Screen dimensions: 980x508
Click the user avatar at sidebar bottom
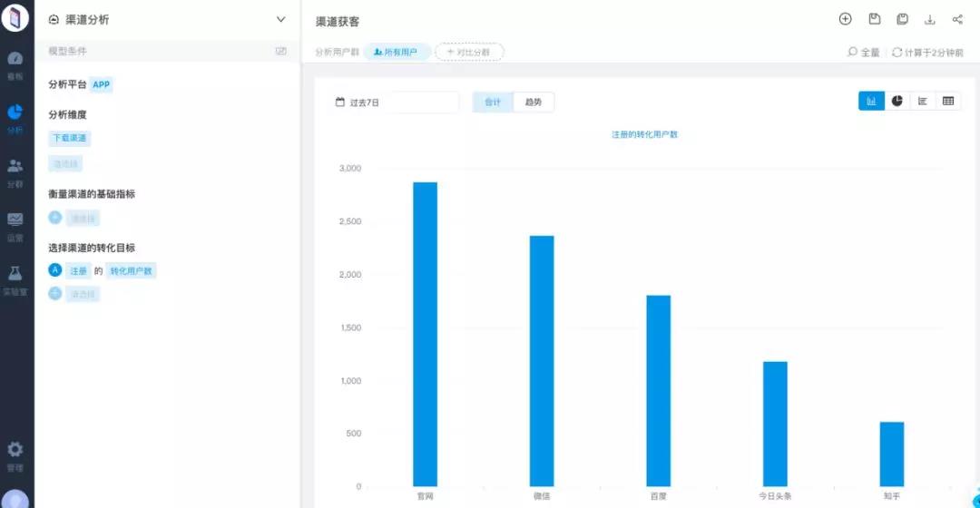click(15, 500)
